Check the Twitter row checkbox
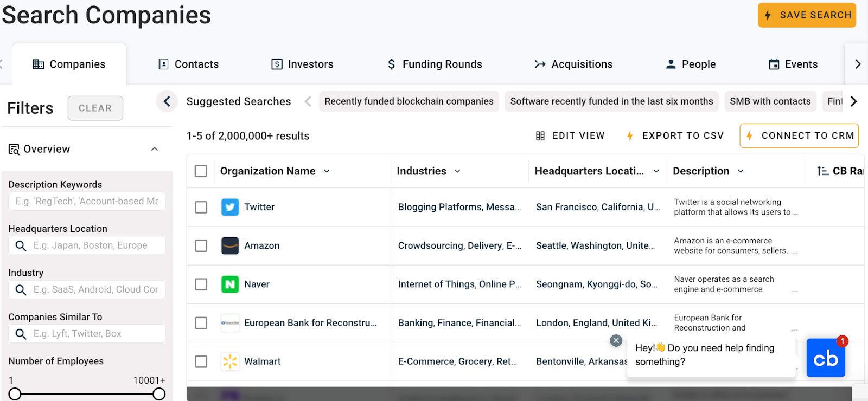The image size is (868, 401). coord(201,207)
